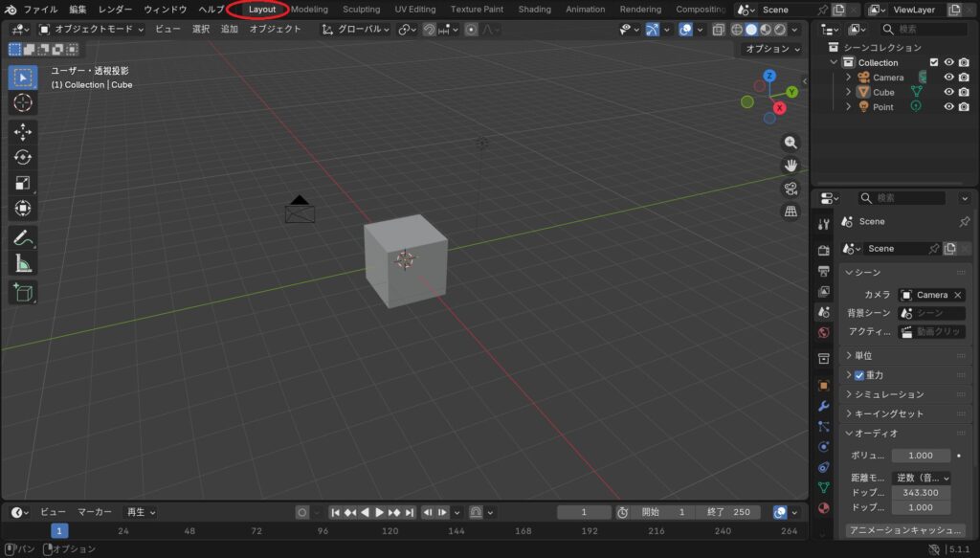
Task: Click the zoom magnifier viewport icon
Action: point(791,142)
